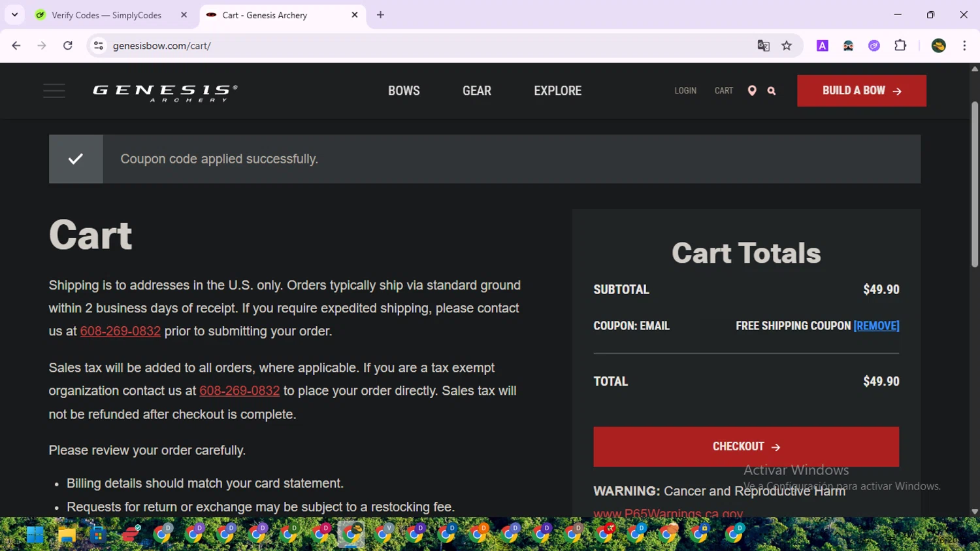This screenshot has width=980, height=551.
Task: Close the Cart - Genesis Archery tab
Action: coord(355,15)
